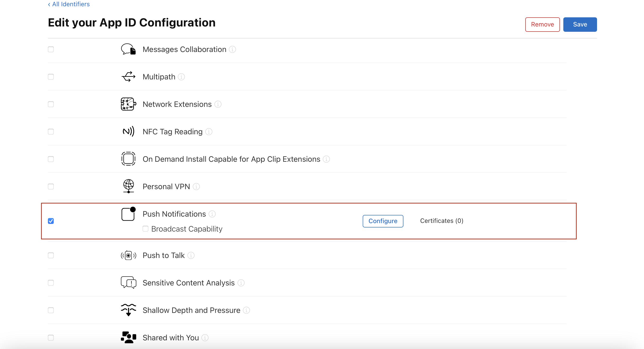Click the NFC Tag Reading icon
The height and width of the screenshot is (349, 644).
[128, 131]
